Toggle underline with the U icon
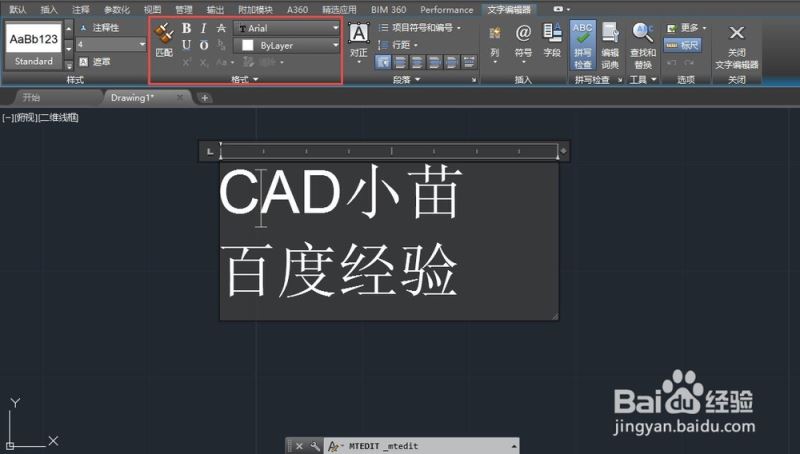Viewport: 800px width, 454px height. tap(186, 45)
